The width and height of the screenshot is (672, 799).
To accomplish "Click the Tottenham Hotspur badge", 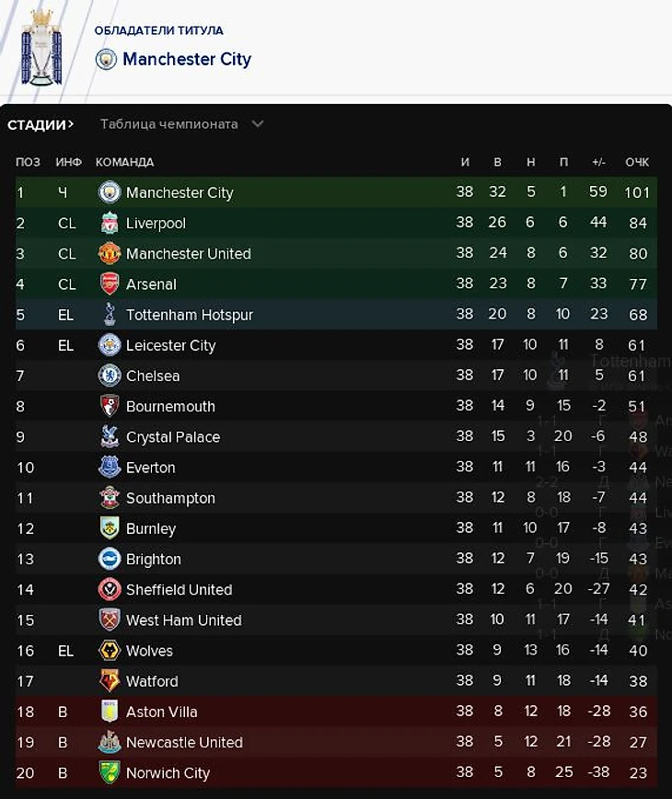I will coord(110,315).
